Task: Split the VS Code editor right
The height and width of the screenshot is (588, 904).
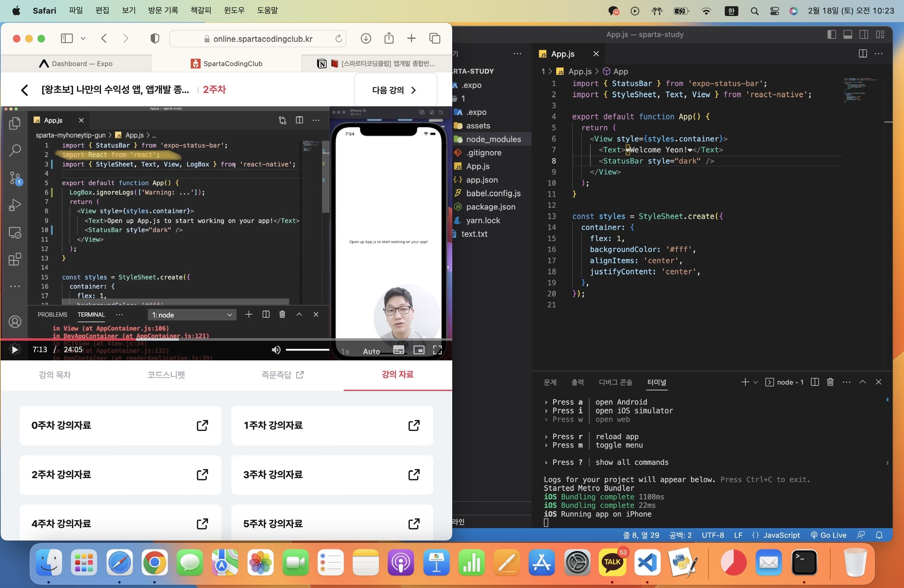Action: click(863, 53)
